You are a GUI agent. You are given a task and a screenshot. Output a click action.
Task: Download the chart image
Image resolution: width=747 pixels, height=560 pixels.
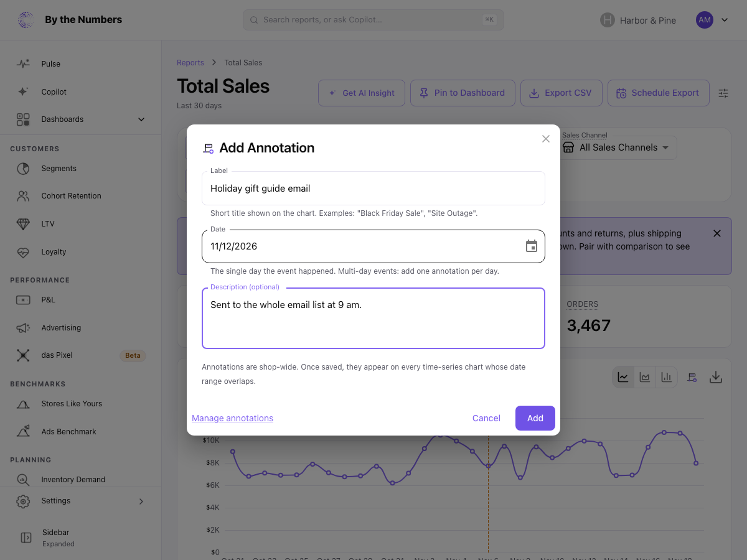tap(716, 377)
